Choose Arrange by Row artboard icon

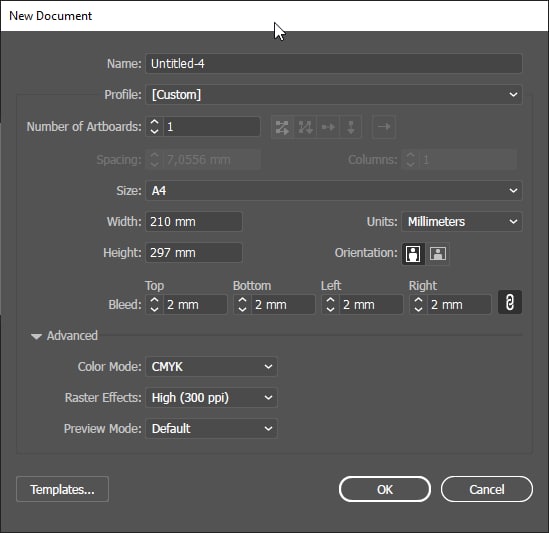click(328, 127)
